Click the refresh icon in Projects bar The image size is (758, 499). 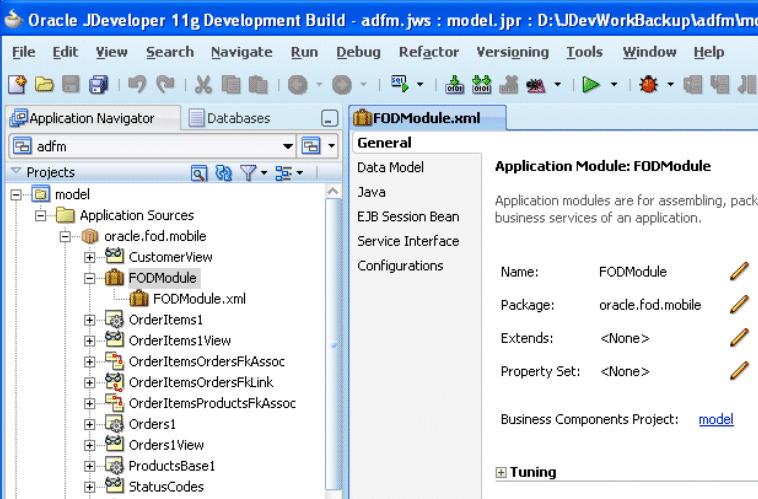point(223,173)
